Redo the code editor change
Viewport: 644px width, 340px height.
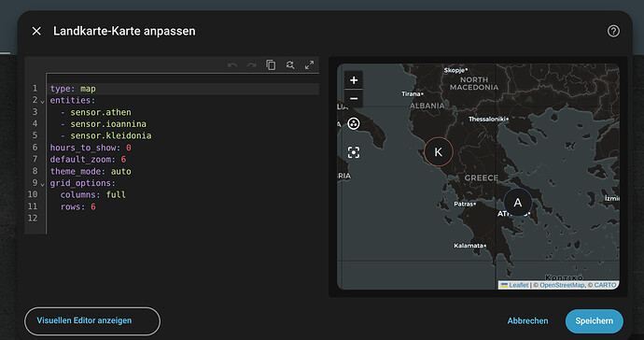pyautogui.click(x=251, y=65)
